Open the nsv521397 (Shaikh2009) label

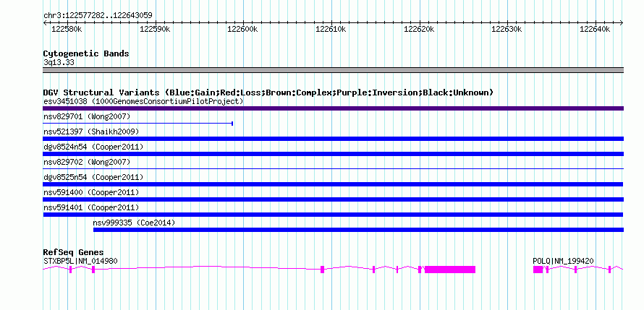point(90,132)
